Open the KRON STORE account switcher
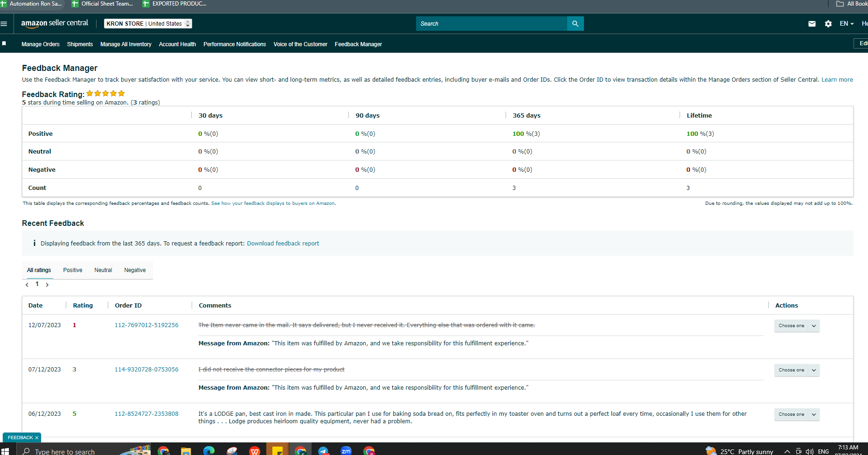 click(148, 24)
